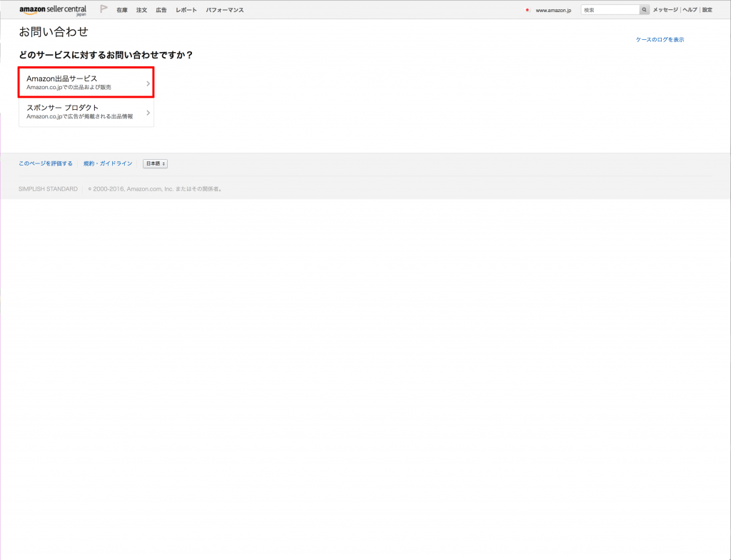Open the 在庫 menu
This screenshot has width=731, height=560.
coord(122,10)
